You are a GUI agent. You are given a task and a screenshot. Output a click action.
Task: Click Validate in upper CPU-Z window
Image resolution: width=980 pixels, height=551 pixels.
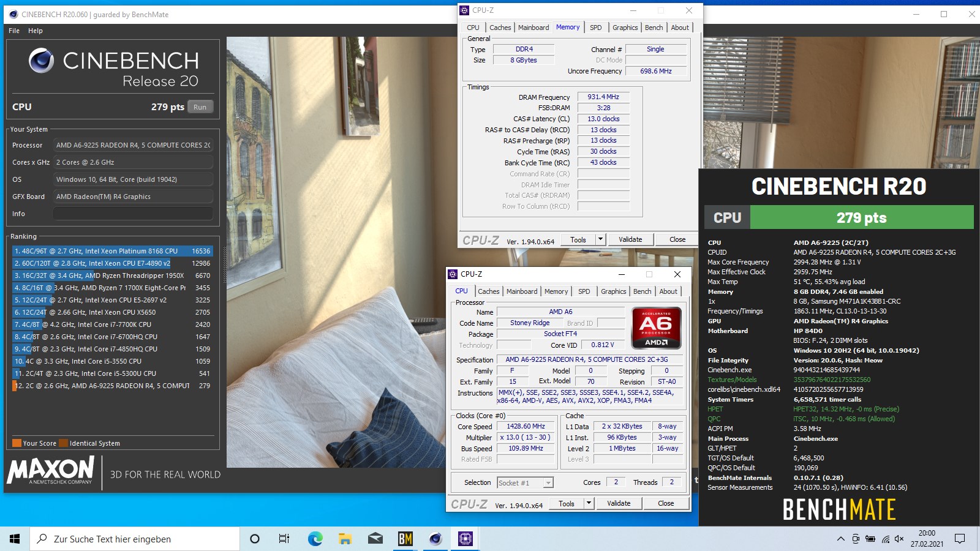[630, 239]
